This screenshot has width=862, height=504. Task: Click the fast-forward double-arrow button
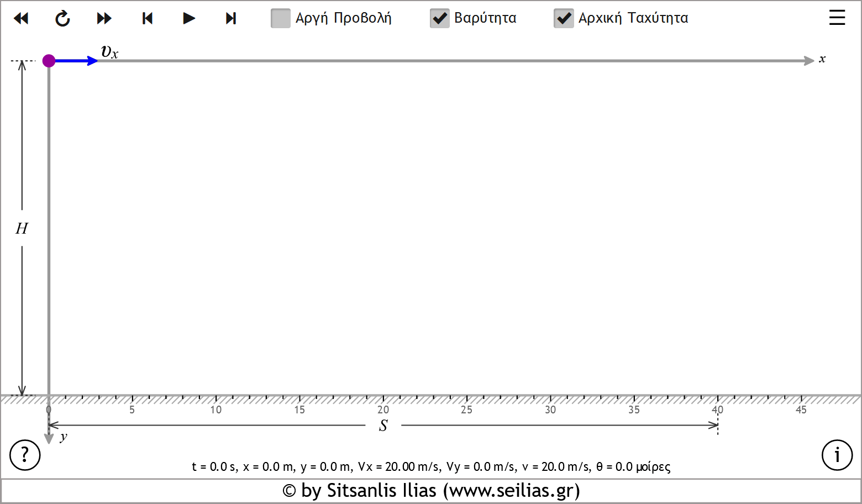[104, 18]
